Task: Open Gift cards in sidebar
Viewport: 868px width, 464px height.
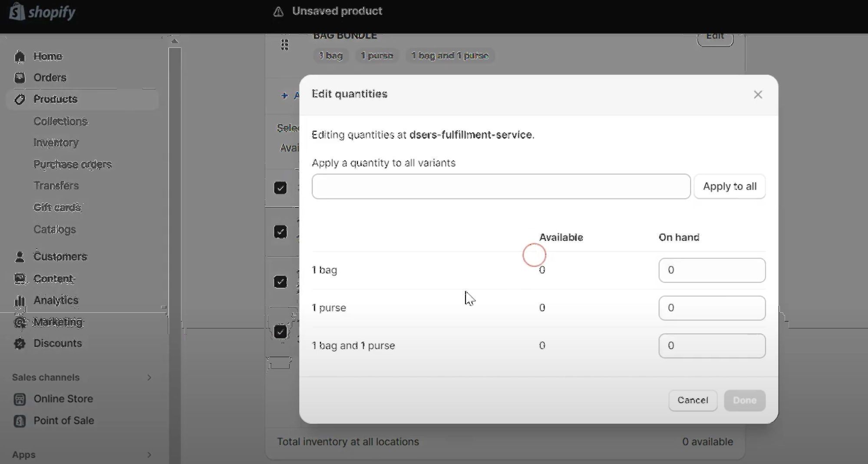Action: pos(57,208)
